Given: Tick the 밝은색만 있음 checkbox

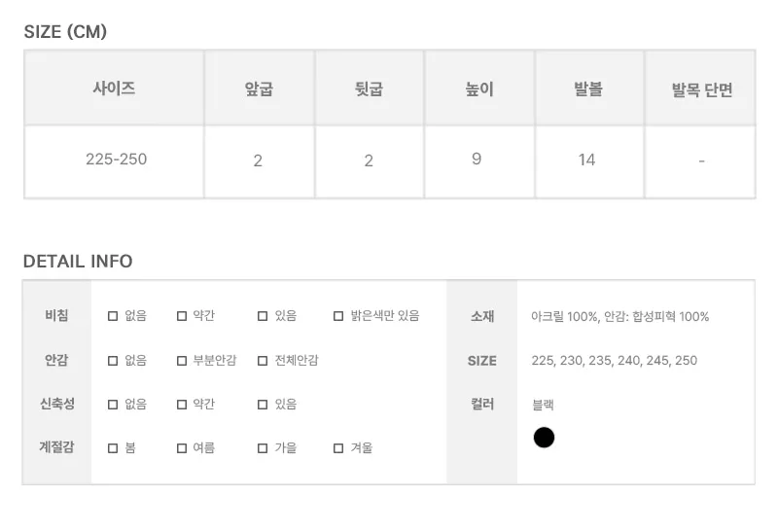Looking at the screenshot, I should 338,316.
